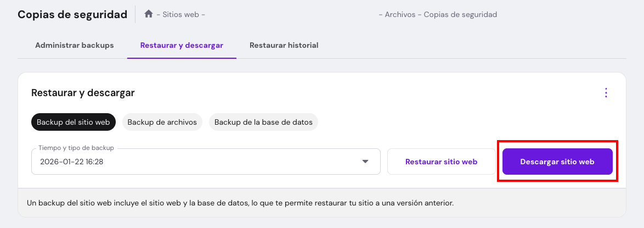Choose the Backup de archivos chip
The height and width of the screenshot is (228, 644).
[x=162, y=122]
